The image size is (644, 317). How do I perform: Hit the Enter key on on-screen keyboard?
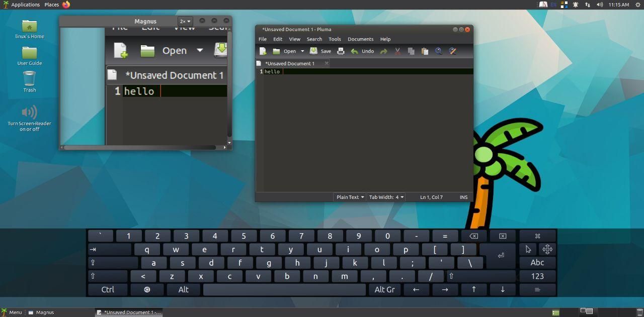500,255
